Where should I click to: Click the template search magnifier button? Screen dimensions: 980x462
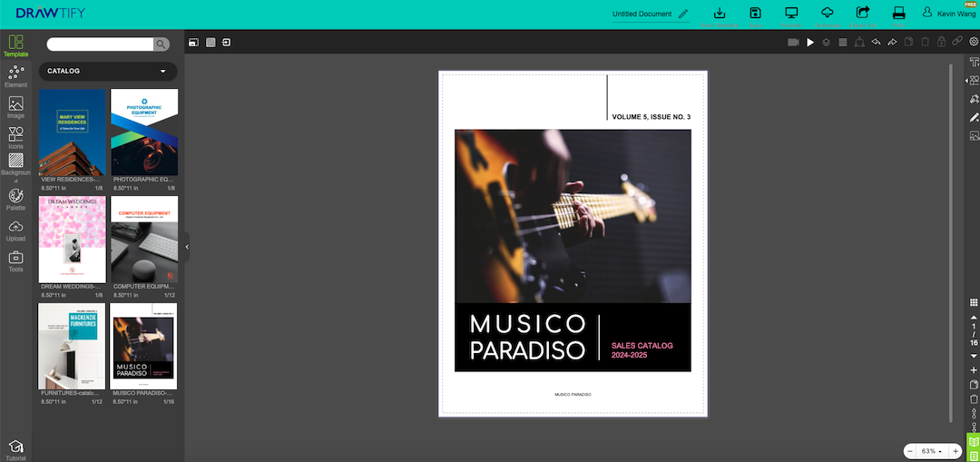[162, 44]
